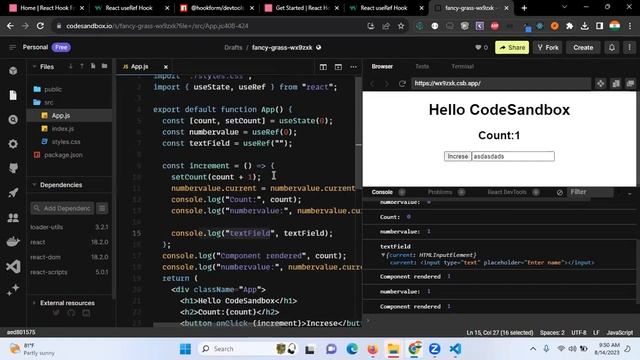Click the preview forward arrow
This screenshot has height=360, width=640.
coord(387,84)
